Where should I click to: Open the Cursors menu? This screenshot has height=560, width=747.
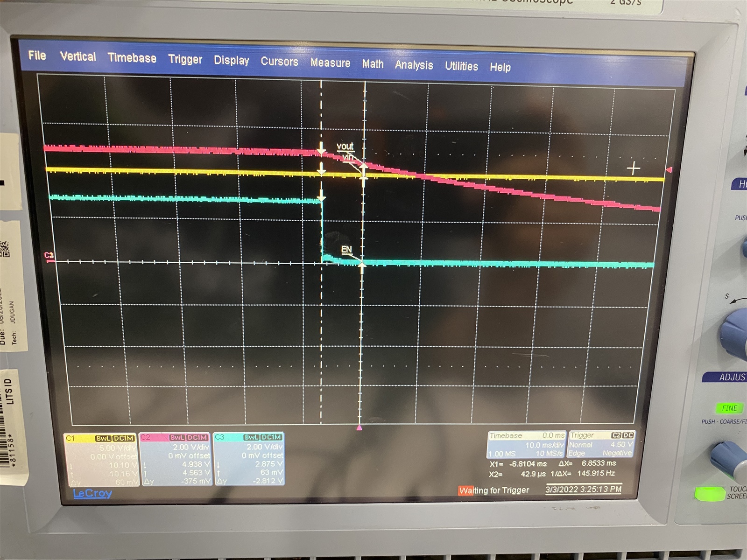[279, 62]
